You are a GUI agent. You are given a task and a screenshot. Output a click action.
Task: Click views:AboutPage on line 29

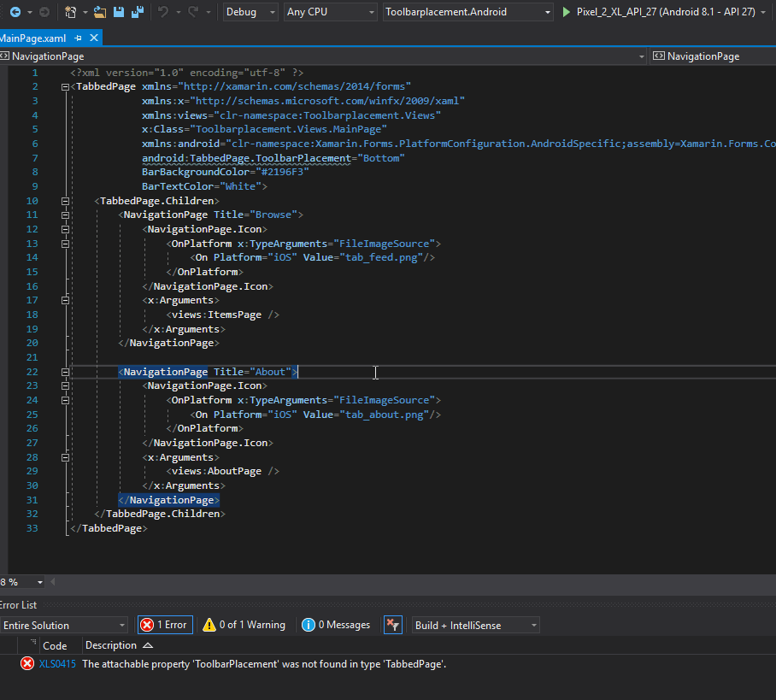coord(217,471)
